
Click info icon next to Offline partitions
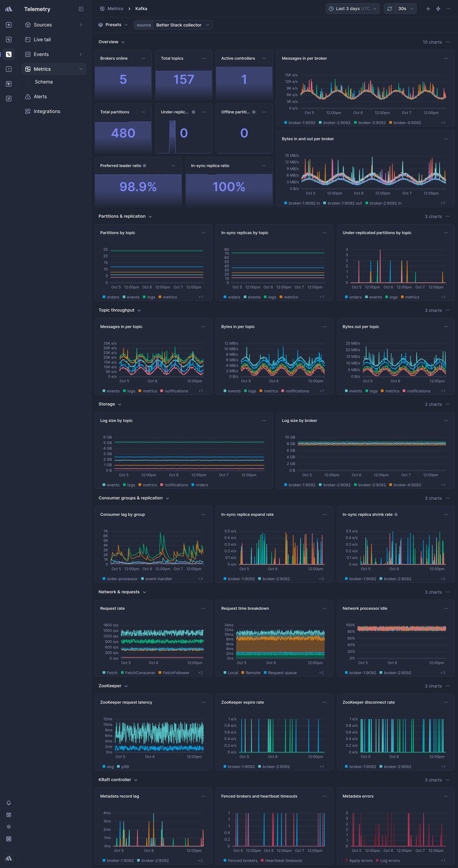(254, 112)
